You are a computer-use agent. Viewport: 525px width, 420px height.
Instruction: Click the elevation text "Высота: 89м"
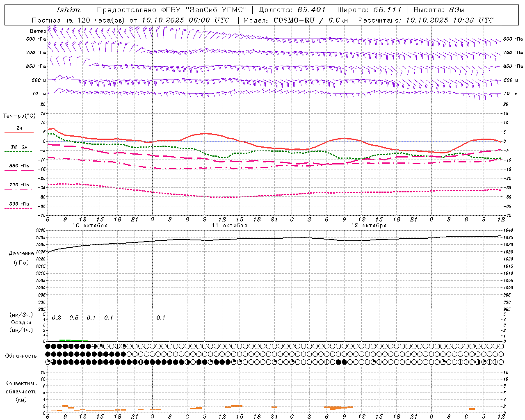439,10
